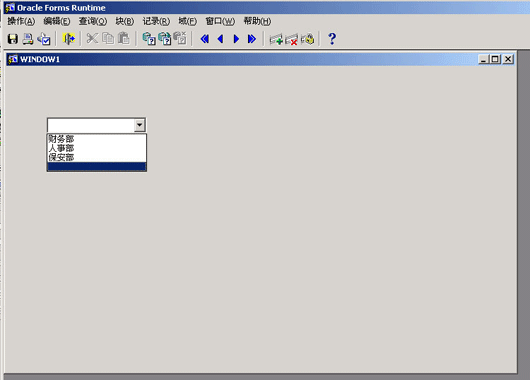
Task: Select 保安部 from the list
Action: [x=97, y=157]
